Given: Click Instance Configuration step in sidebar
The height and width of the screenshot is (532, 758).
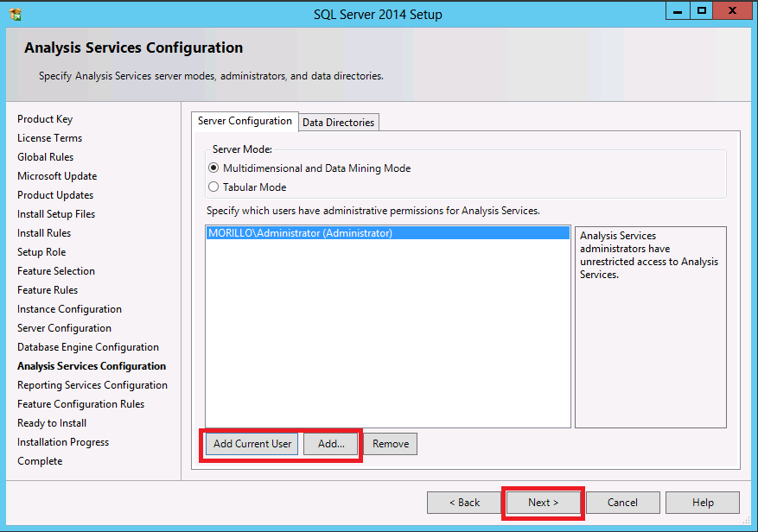Looking at the screenshot, I should (70, 309).
